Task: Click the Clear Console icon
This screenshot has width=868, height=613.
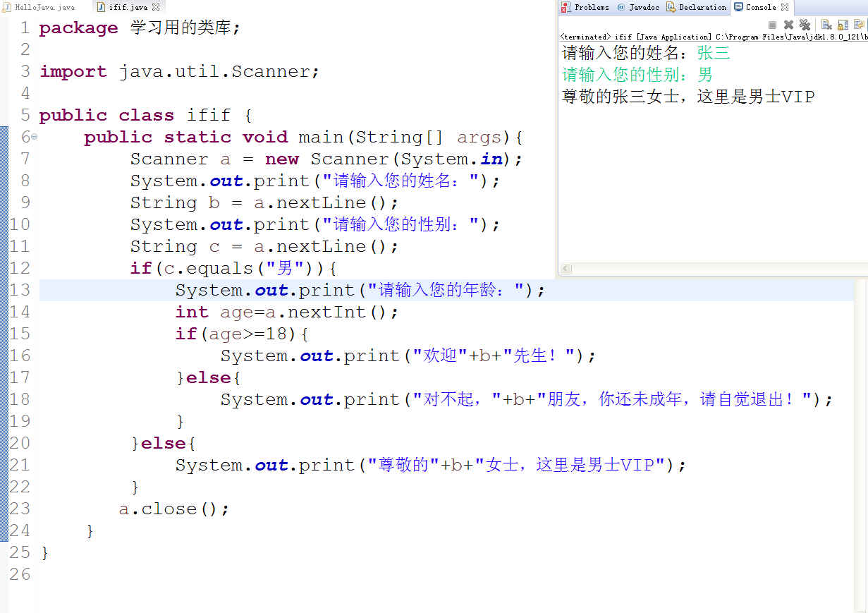Action: [x=826, y=25]
